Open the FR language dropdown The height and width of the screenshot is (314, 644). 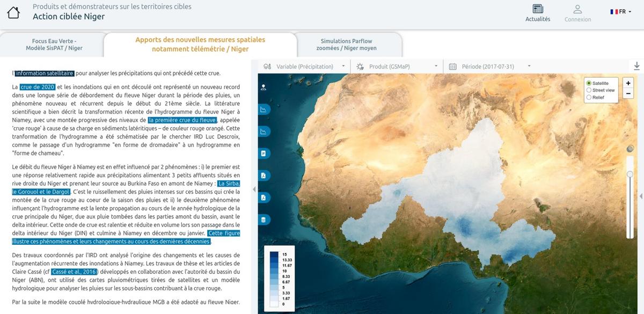(x=621, y=12)
